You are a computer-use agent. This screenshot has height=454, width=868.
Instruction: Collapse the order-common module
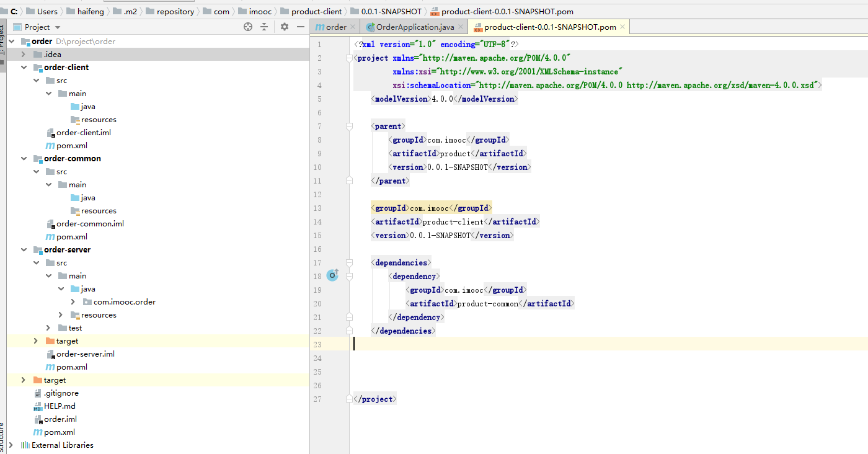click(x=24, y=159)
